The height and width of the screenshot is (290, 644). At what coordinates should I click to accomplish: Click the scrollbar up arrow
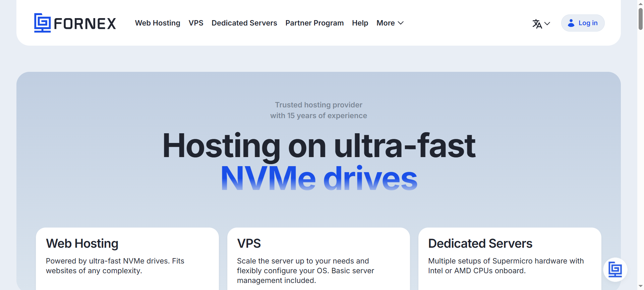pyautogui.click(x=640, y=3)
